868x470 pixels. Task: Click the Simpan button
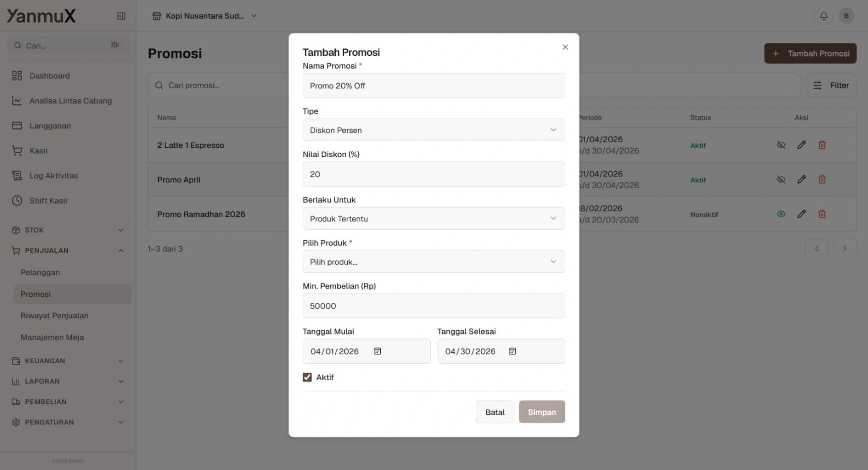pyautogui.click(x=542, y=412)
